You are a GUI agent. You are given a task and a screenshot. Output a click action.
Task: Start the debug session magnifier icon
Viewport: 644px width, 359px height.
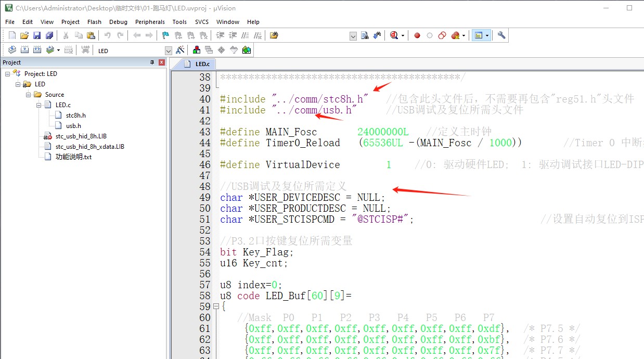click(x=394, y=35)
